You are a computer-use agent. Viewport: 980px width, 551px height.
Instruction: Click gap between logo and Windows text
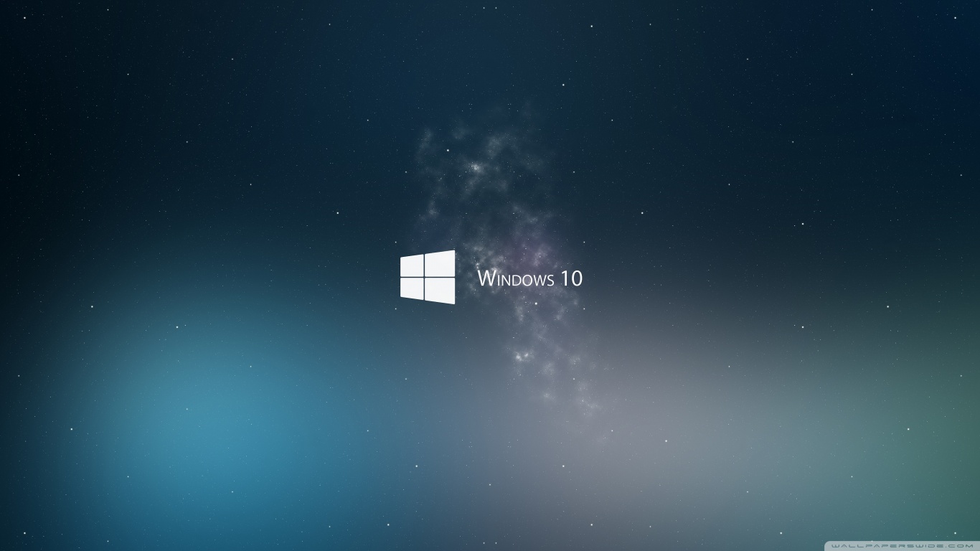(466, 278)
